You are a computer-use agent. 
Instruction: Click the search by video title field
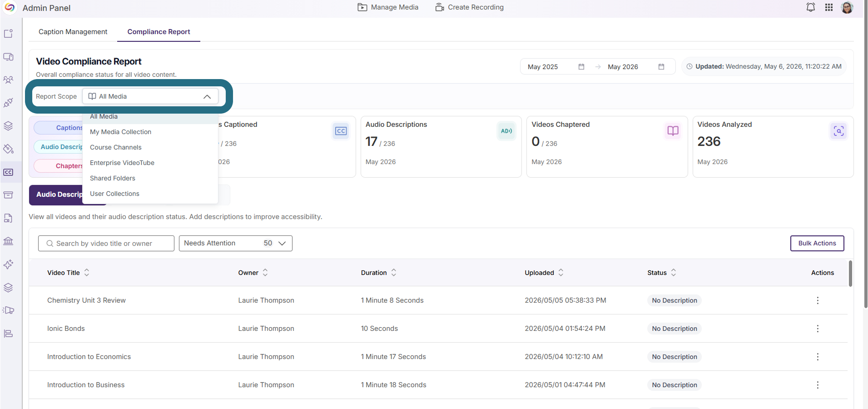(106, 244)
